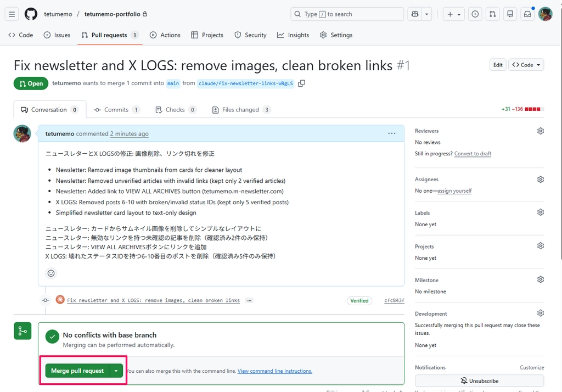The image size is (562, 392).
Task: Open the tetumemo owner link
Action: tap(58, 14)
